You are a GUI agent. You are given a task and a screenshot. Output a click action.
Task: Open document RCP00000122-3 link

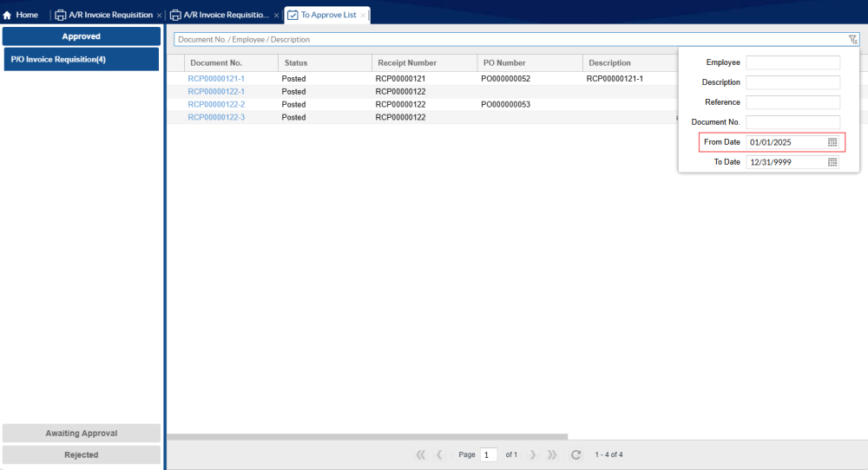coord(216,117)
